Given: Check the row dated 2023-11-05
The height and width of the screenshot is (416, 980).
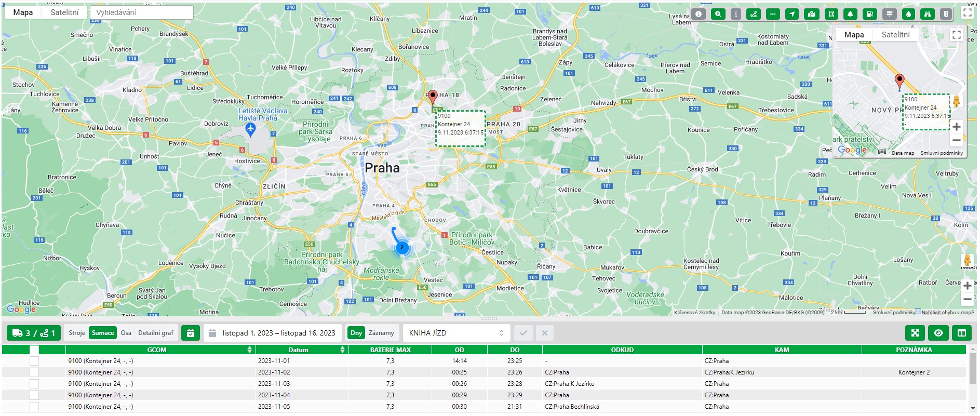Looking at the screenshot, I should pos(34,407).
